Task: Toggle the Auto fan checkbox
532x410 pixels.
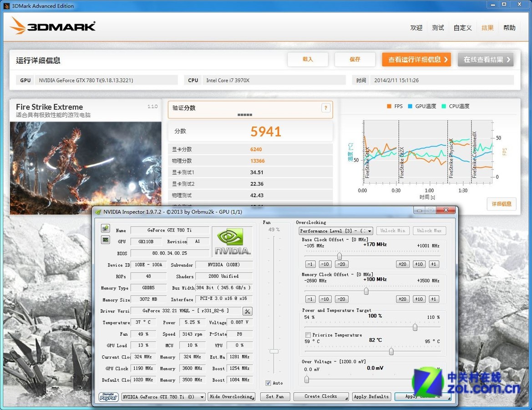Action: [268, 383]
